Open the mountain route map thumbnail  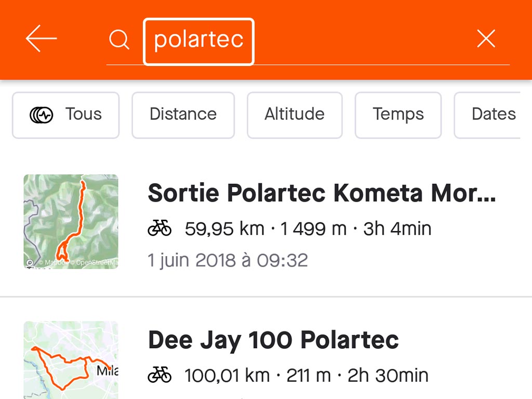(71, 221)
